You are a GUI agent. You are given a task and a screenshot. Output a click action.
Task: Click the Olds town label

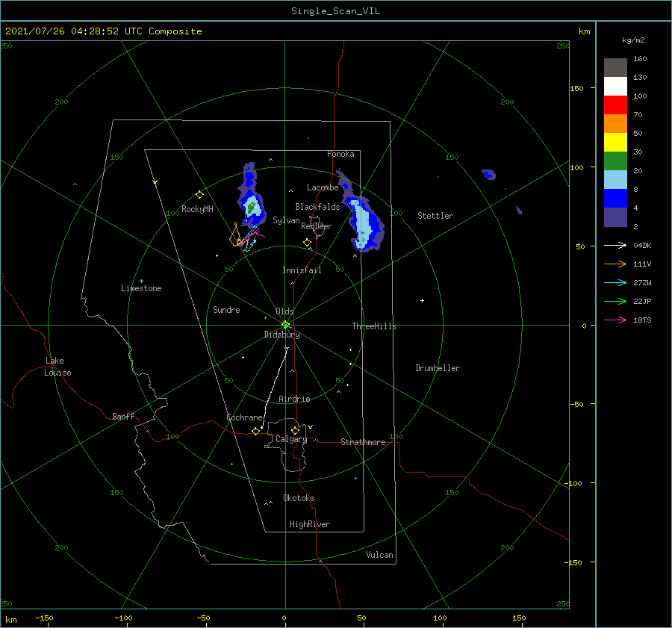284,311
